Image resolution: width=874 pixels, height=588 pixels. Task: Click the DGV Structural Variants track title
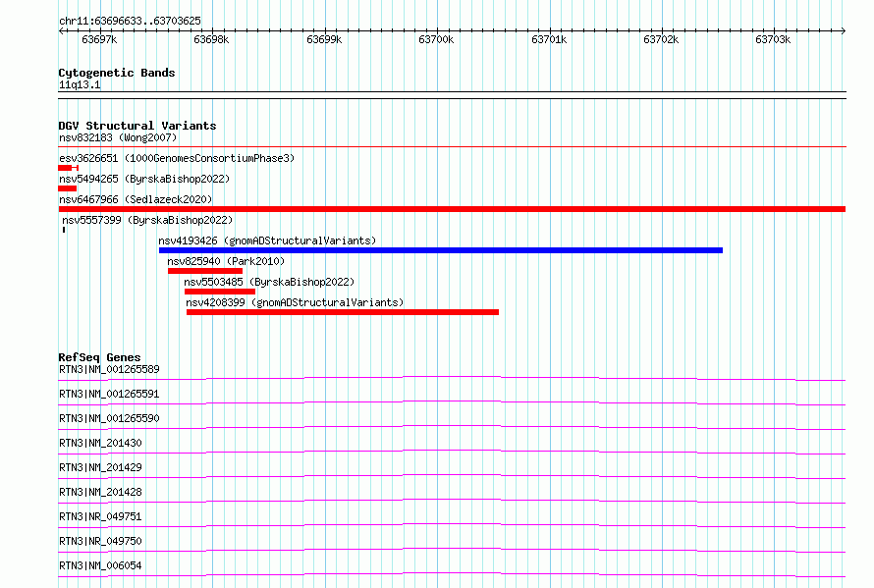[137, 126]
